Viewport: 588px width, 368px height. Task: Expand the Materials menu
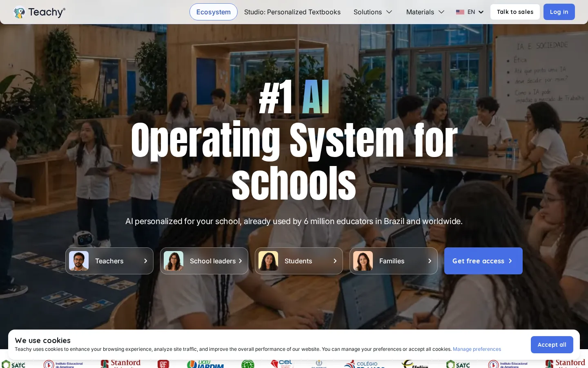point(425,12)
